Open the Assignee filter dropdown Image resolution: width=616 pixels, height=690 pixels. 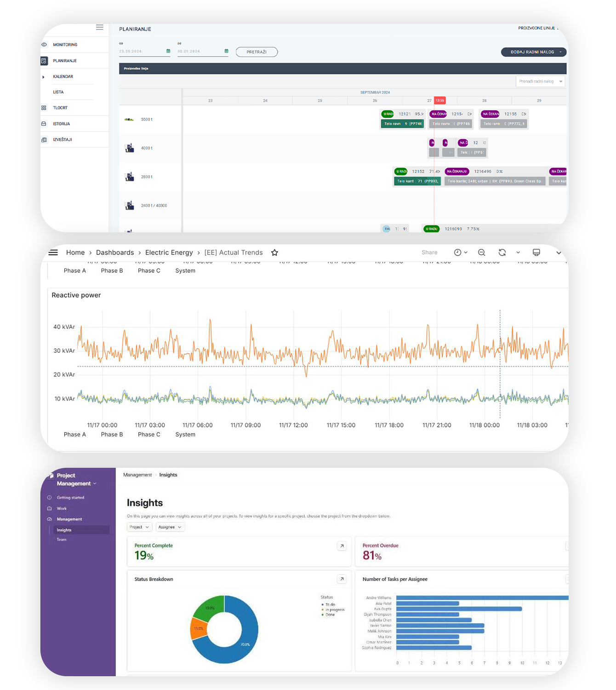coord(170,527)
